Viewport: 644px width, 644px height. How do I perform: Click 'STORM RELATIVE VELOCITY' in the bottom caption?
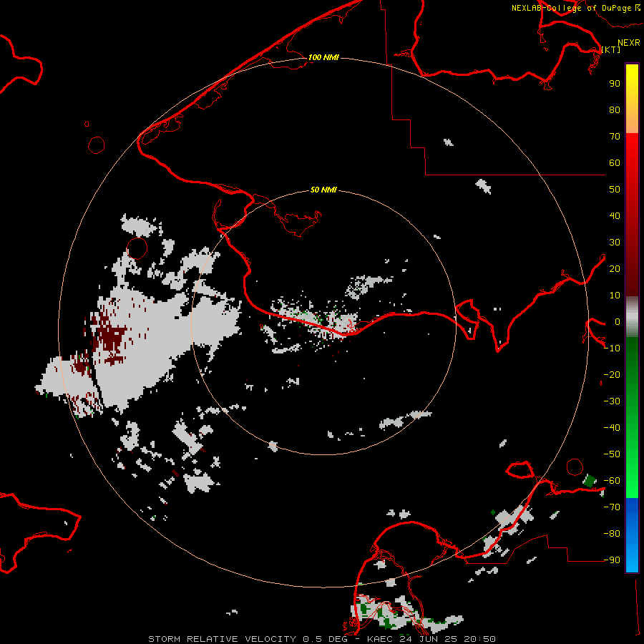point(222,639)
